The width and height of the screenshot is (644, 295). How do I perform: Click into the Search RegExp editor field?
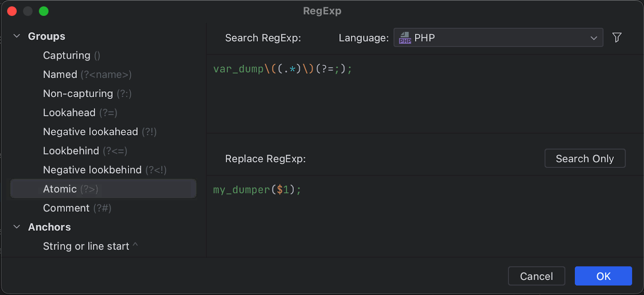tap(425, 94)
